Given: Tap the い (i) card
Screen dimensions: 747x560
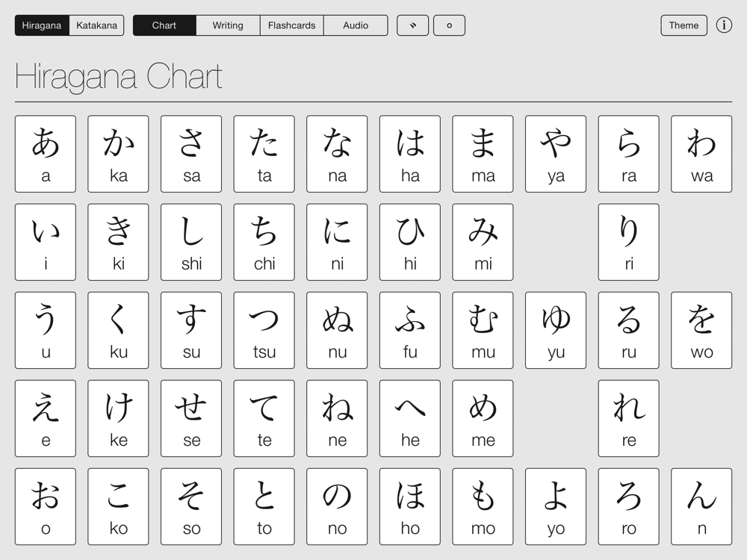Looking at the screenshot, I should (46, 242).
